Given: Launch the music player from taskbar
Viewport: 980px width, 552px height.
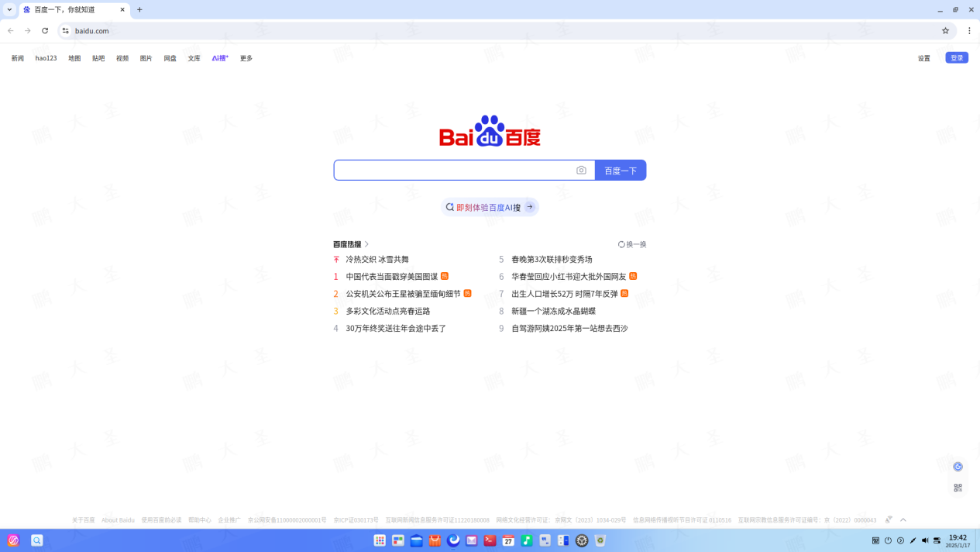Looking at the screenshot, I should point(527,540).
